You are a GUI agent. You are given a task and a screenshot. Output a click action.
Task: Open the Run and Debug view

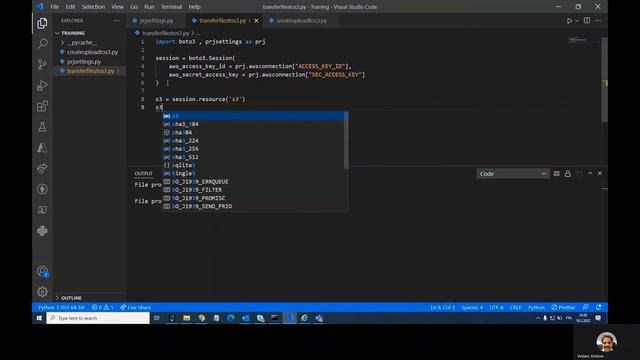click(42, 85)
